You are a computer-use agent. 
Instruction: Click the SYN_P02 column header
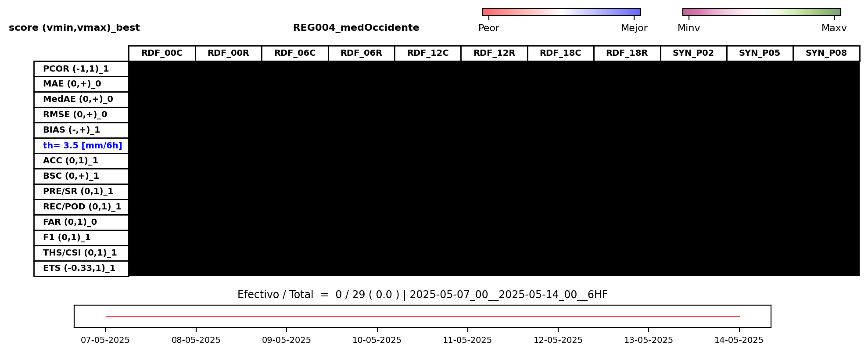coord(693,54)
